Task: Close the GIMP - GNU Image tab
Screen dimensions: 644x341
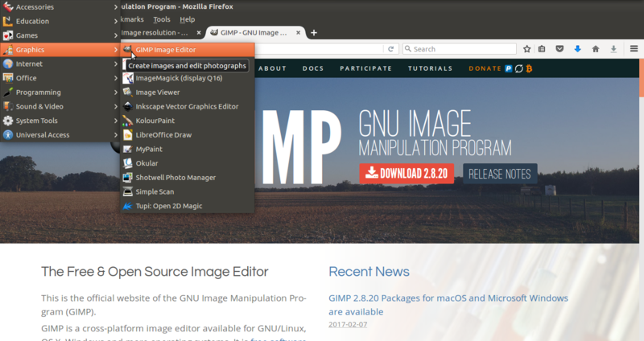Action: click(x=298, y=32)
